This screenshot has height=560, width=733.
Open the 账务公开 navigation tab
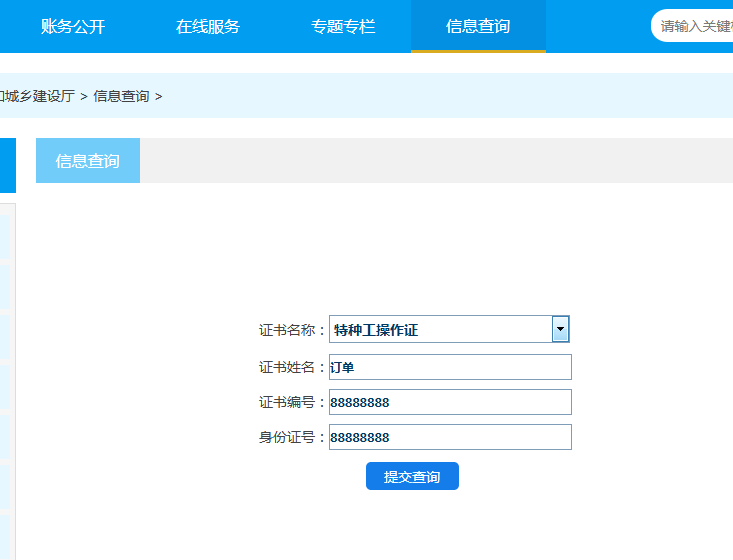pos(73,26)
